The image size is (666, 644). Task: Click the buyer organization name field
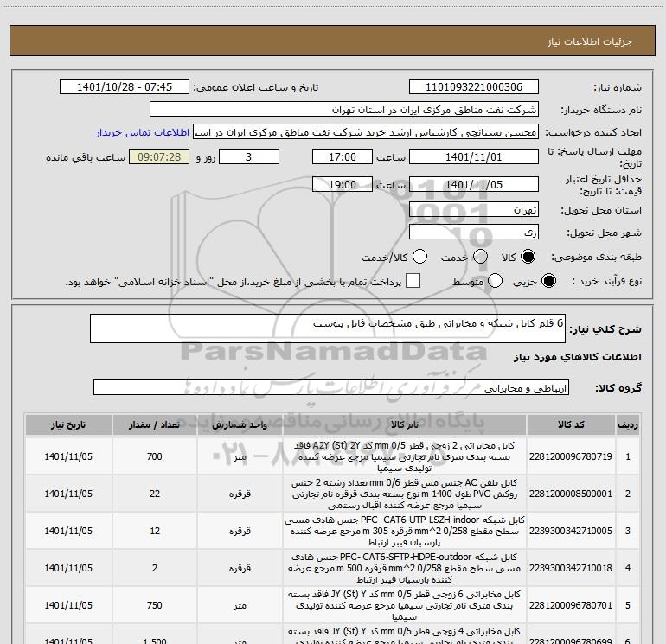click(344, 110)
